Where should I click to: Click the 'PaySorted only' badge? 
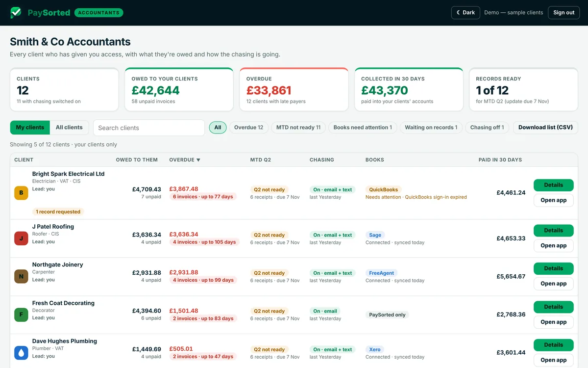[387, 315]
